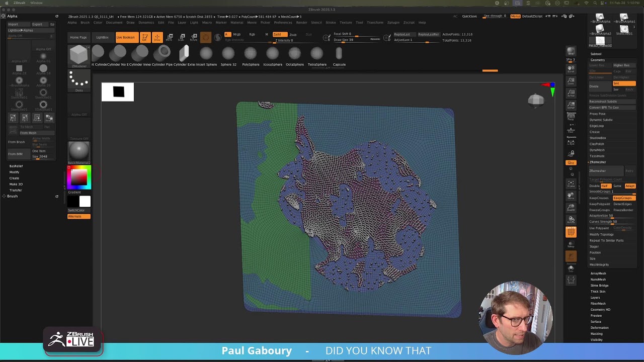Expand the NanoMesh section
This screenshot has width=644, height=362.
tap(598, 279)
